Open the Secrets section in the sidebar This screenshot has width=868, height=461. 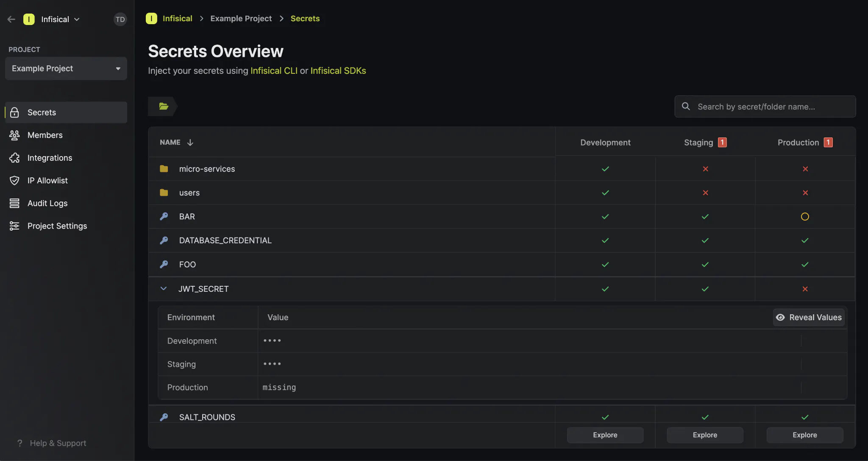tap(41, 112)
